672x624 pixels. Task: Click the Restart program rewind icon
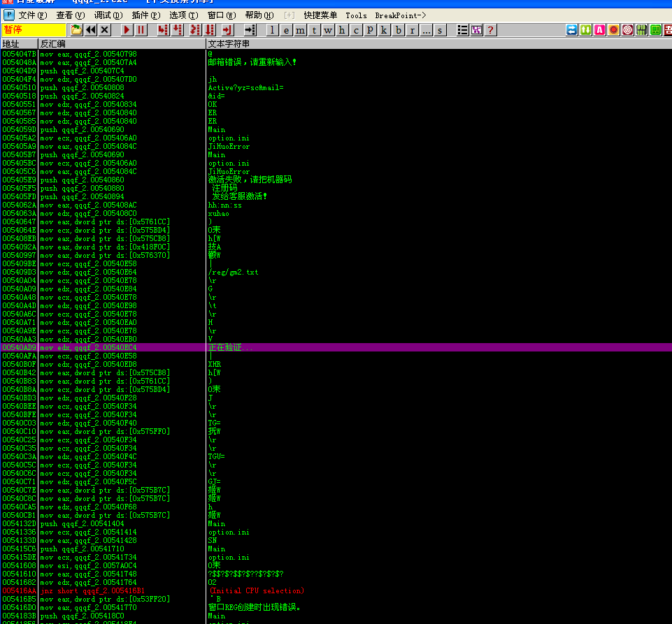click(90, 30)
